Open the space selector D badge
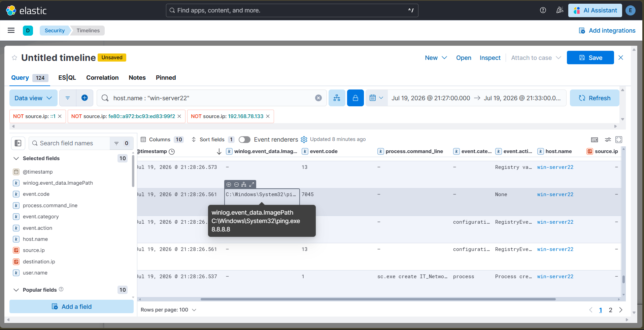This screenshot has height=330, width=644. point(28,31)
